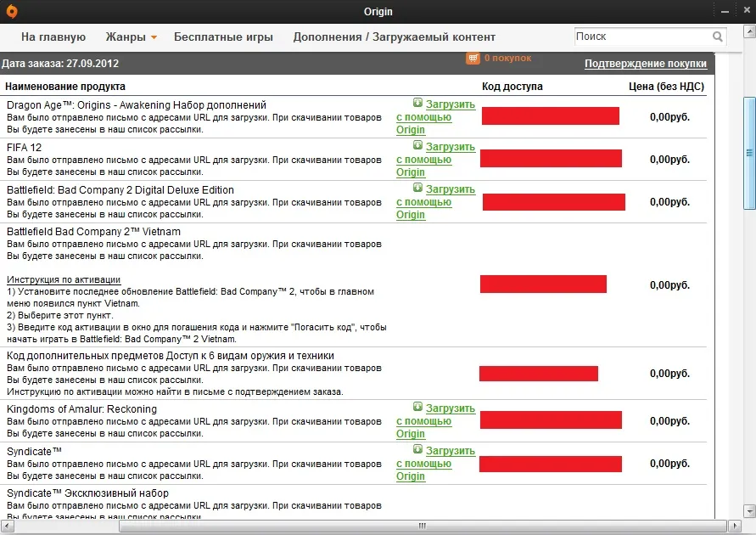Click vertical scrollbar down arrow
The height and width of the screenshot is (535, 756).
pyautogui.click(x=750, y=511)
